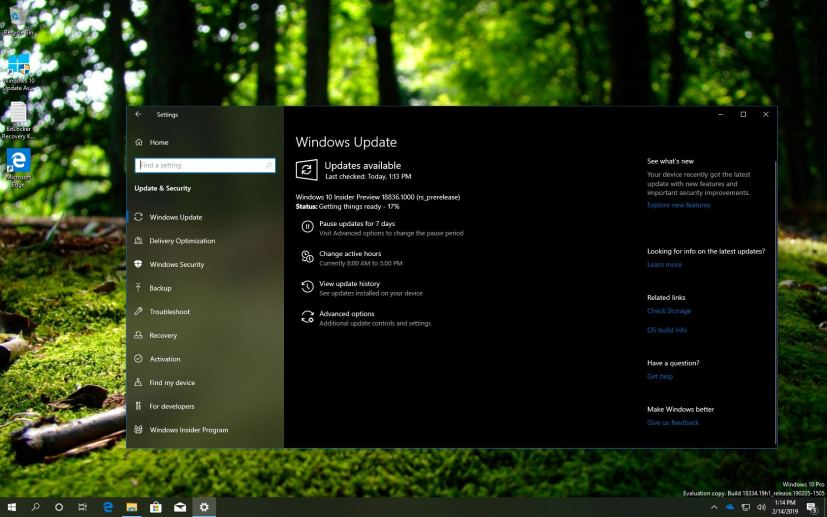Open Advanced options
This screenshot has width=827, height=517.
click(x=347, y=314)
